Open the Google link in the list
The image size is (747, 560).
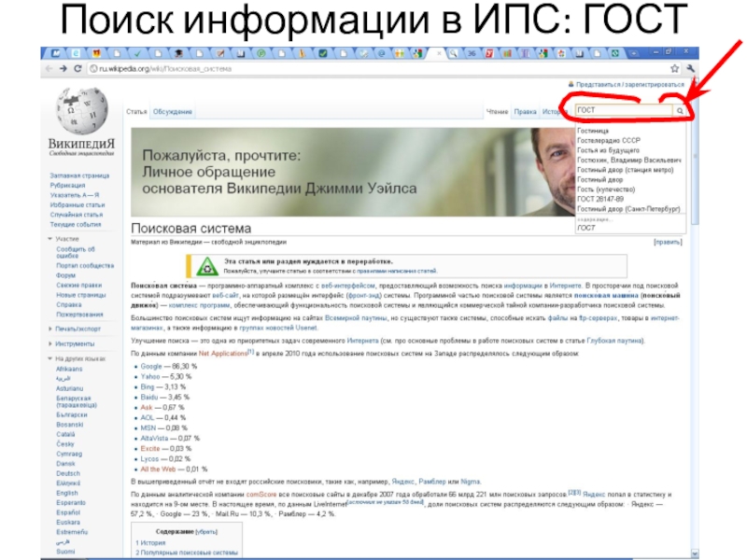[x=151, y=366]
